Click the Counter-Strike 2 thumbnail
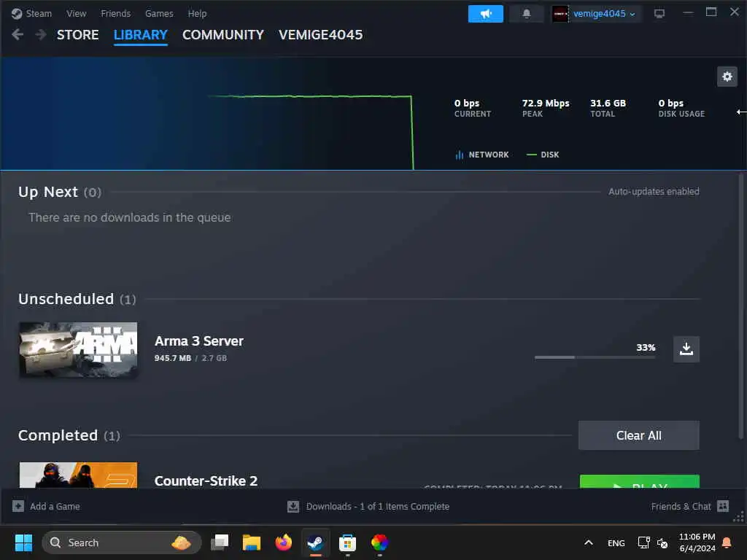This screenshot has width=747, height=560. click(78, 475)
